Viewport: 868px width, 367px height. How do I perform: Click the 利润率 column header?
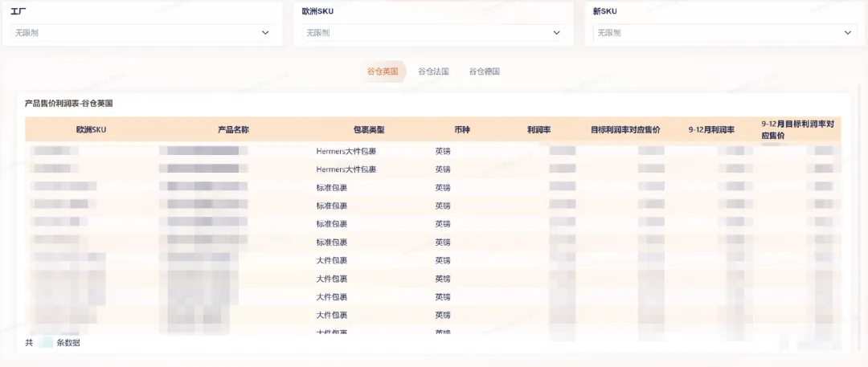[538, 129]
